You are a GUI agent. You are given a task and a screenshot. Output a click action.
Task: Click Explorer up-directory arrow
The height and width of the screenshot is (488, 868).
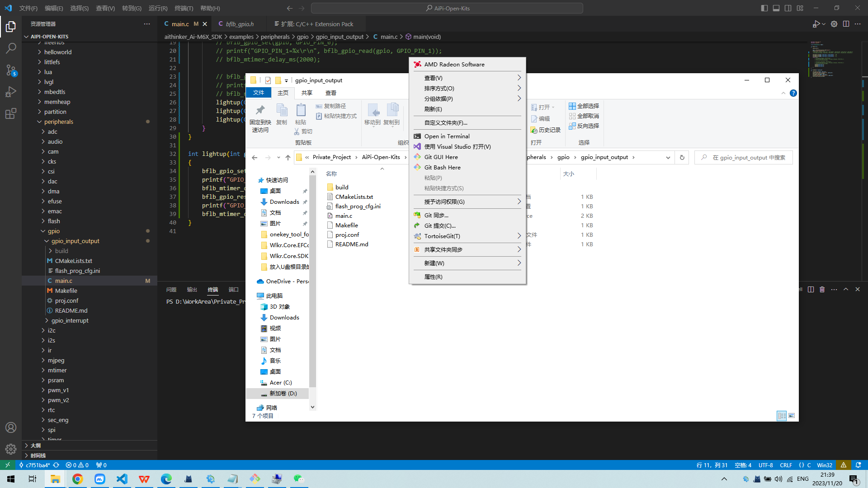(x=288, y=157)
